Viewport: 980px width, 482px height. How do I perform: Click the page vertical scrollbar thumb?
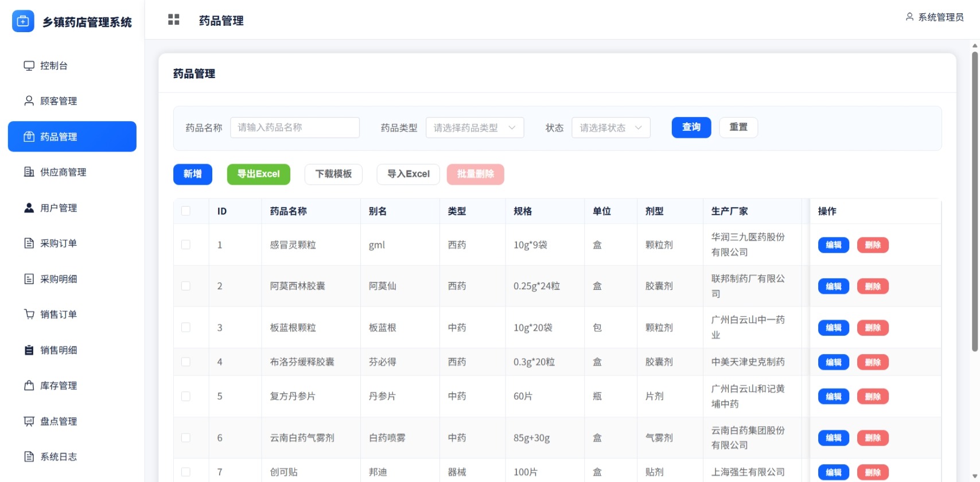click(975, 201)
